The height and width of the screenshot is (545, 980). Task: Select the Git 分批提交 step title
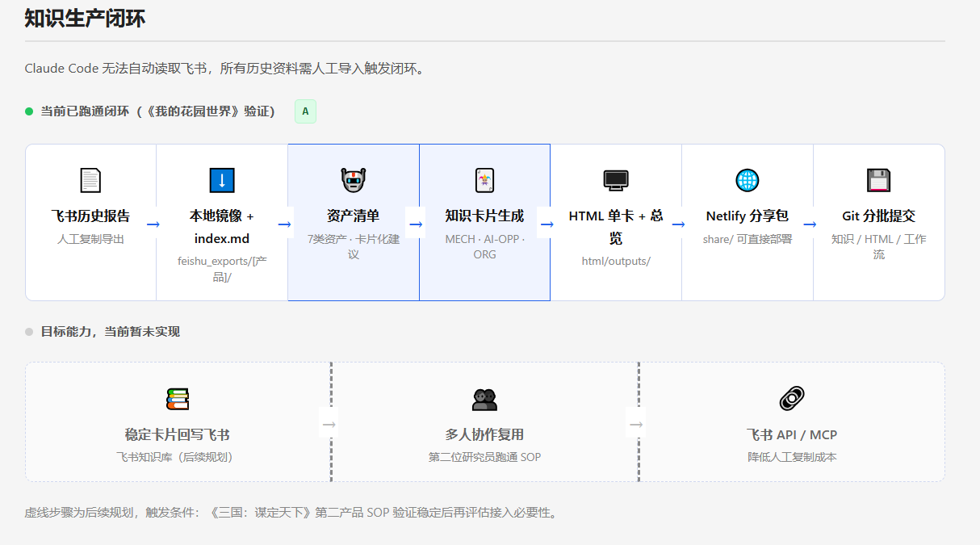[878, 216]
